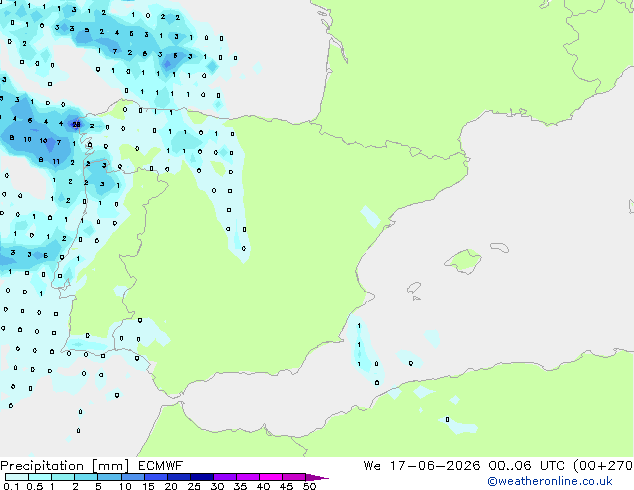The height and width of the screenshot is (490, 634).
Task: Click the Menorca island outline on the map
Action: pyautogui.click(x=499, y=247)
